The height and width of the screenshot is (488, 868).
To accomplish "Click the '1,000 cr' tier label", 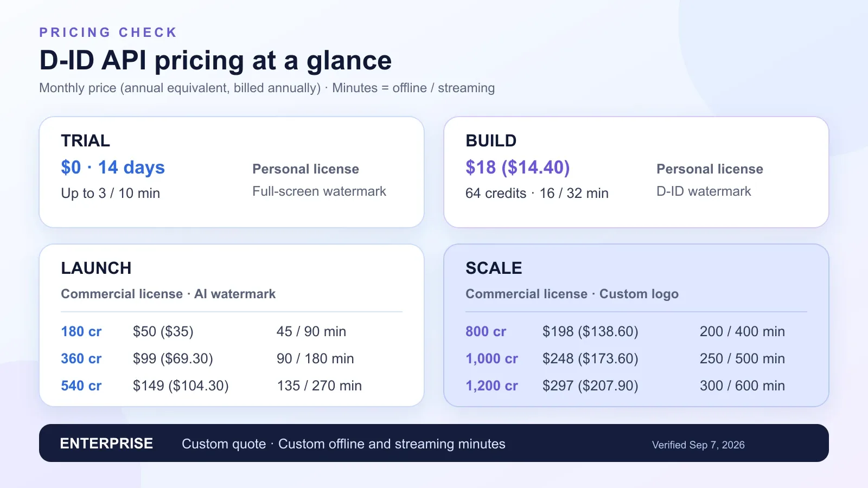I will coord(492,359).
